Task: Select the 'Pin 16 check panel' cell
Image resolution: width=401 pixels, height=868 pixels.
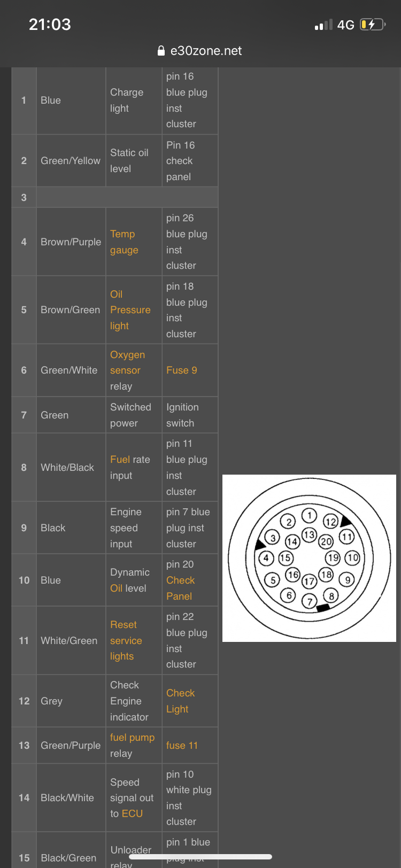Action: click(190, 161)
